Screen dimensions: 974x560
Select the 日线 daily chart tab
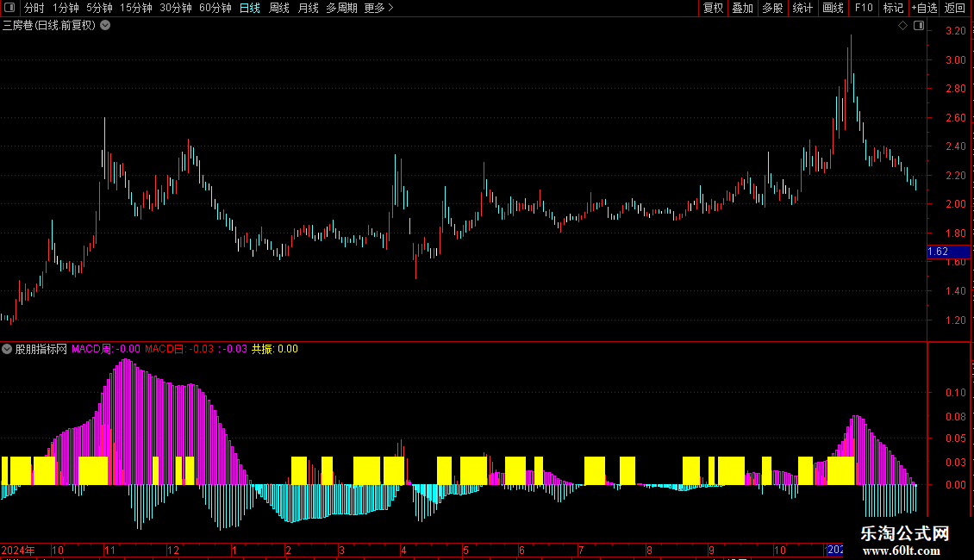[x=250, y=8]
